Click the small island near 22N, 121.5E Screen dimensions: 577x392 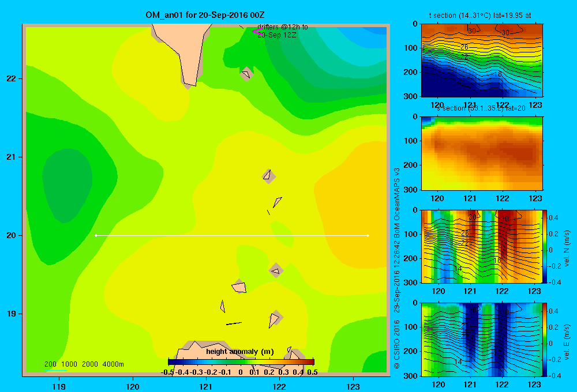tap(246, 74)
